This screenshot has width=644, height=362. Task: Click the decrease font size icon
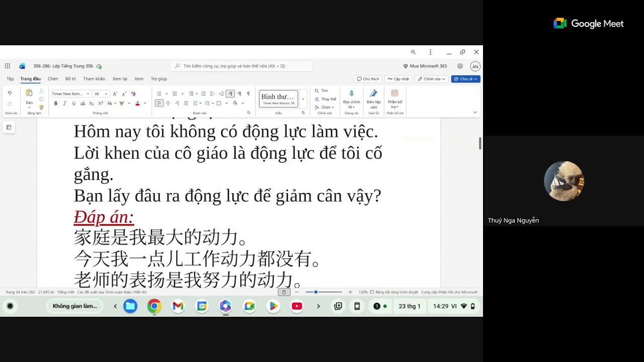coord(124,94)
